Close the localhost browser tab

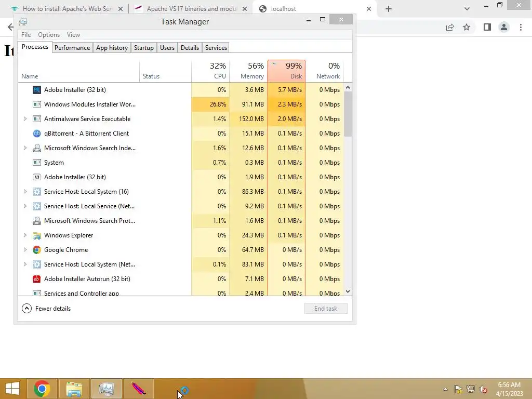point(369,9)
